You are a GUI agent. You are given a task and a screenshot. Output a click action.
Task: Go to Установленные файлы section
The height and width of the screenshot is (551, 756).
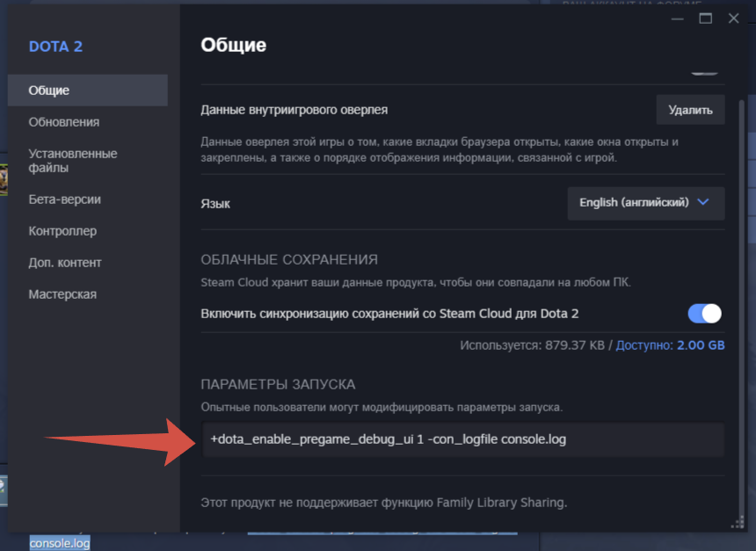73,161
